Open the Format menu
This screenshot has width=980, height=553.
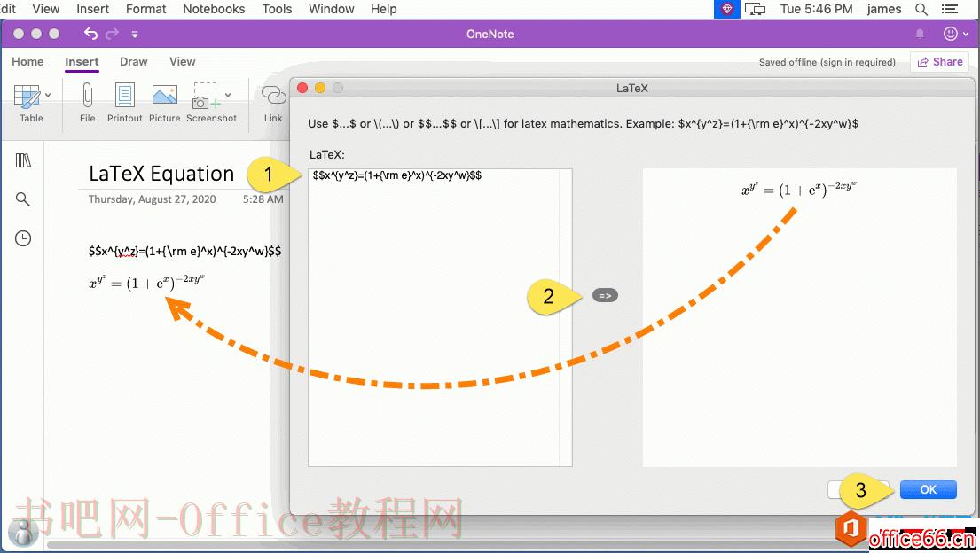click(146, 9)
